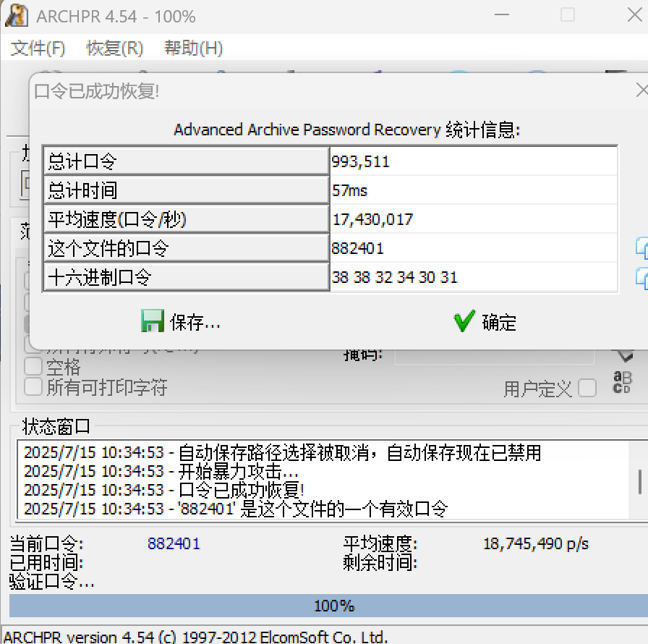Click the 100% progress bar
648x644 pixels.
click(x=328, y=606)
